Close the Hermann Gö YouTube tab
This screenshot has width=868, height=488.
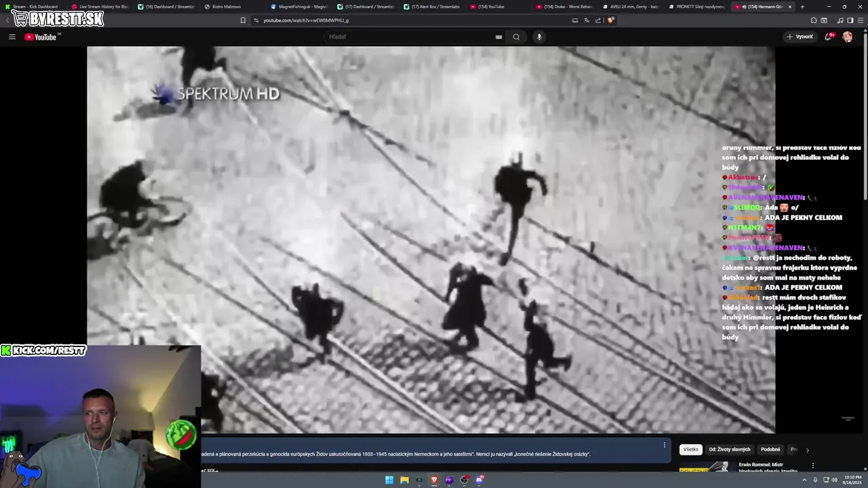789,7
